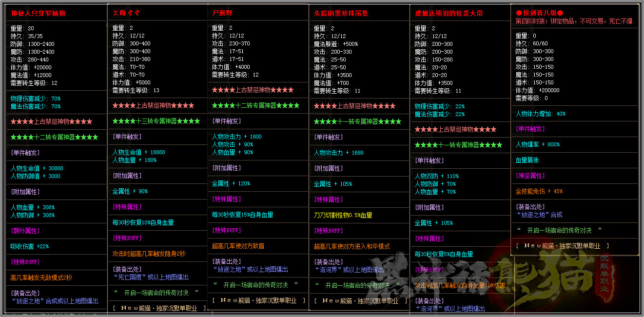Select the 尸遍野 item name
Viewport: 644px width, 317px height.
(x=222, y=13)
